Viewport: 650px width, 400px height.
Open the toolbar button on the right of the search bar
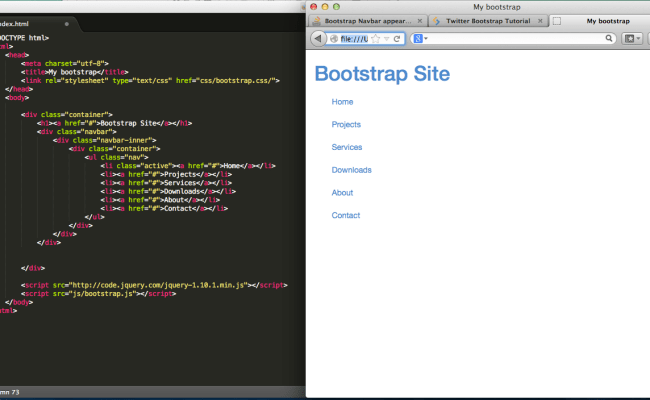pos(632,39)
